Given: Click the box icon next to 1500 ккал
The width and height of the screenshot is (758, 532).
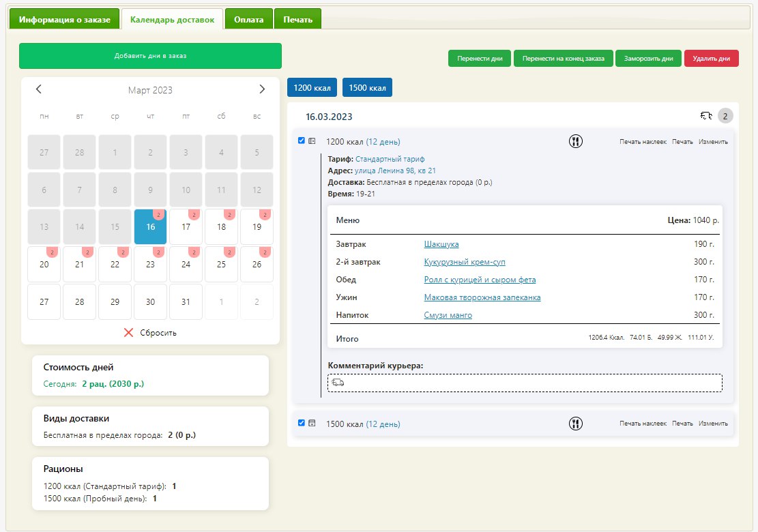Looking at the screenshot, I should pyautogui.click(x=312, y=424).
